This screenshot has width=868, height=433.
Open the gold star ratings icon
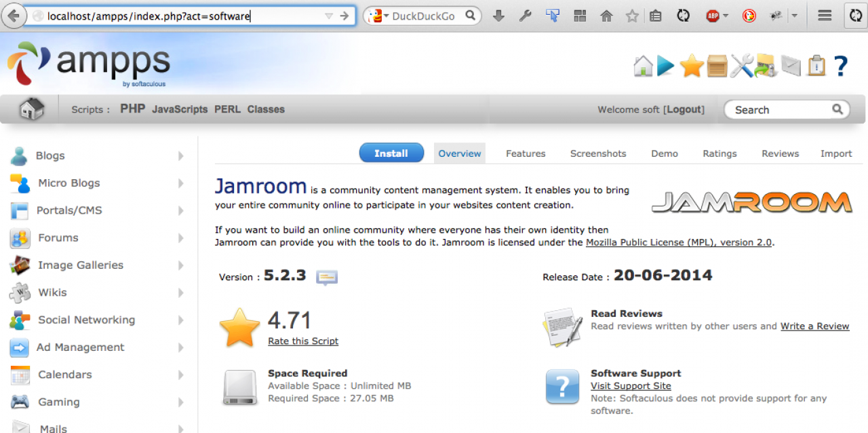pos(692,66)
